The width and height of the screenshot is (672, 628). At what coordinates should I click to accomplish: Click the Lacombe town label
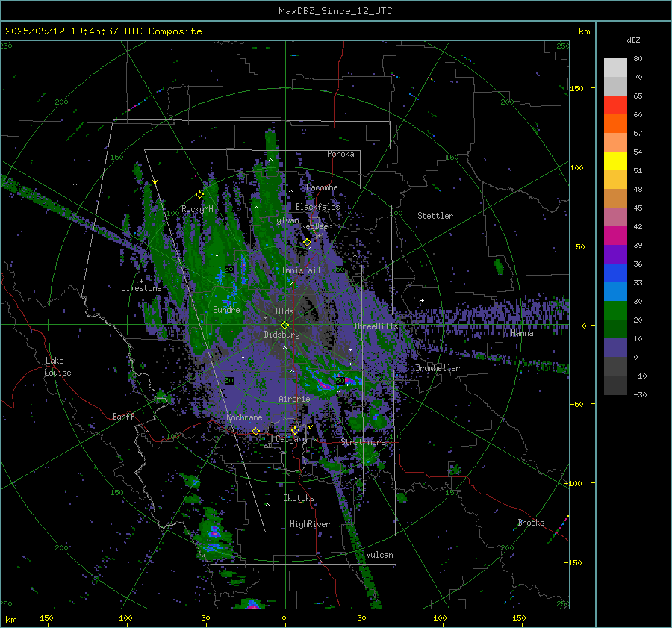pyautogui.click(x=322, y=187)
